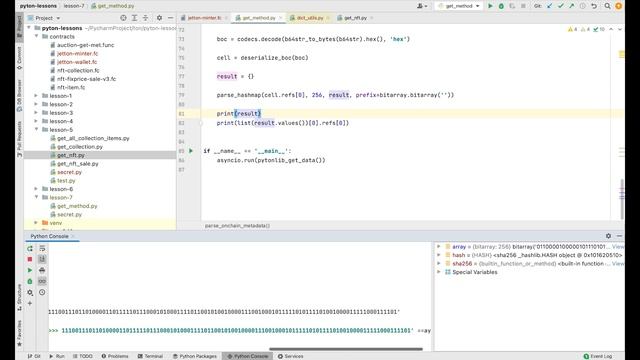This screenshot has width=640, height=360.
Task: Collapse all in Project panel
Action: [145, 18]
